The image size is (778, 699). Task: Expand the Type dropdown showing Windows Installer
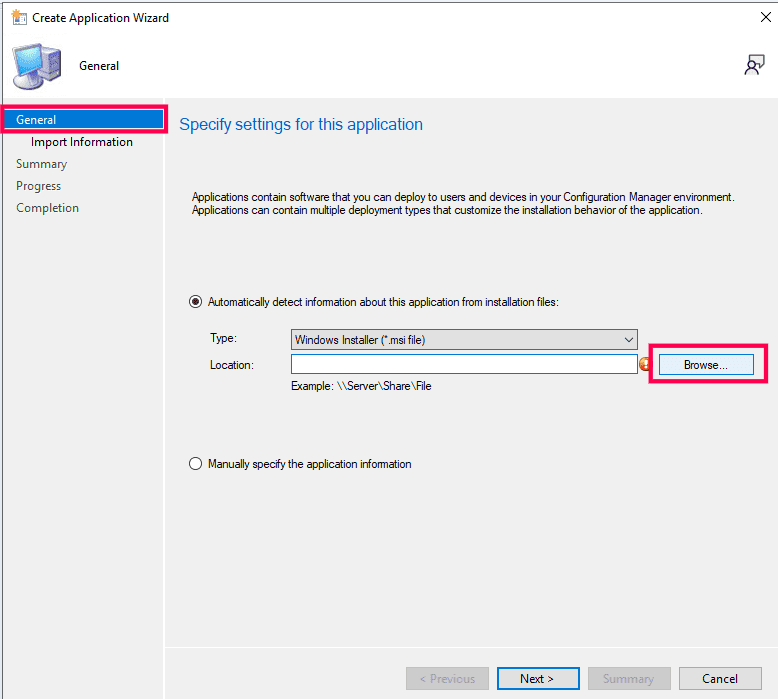tap(464, 340)
